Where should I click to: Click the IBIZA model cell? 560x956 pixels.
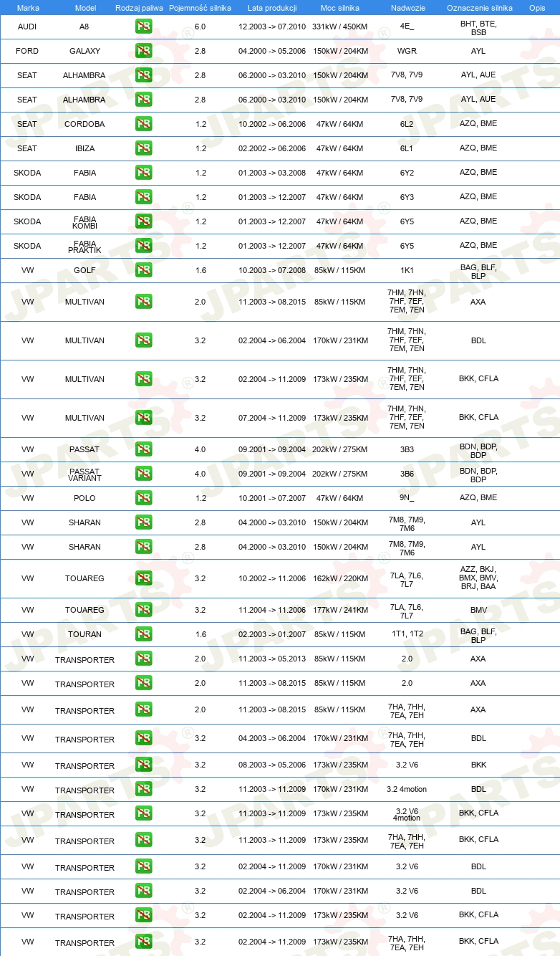click(85, 148)
